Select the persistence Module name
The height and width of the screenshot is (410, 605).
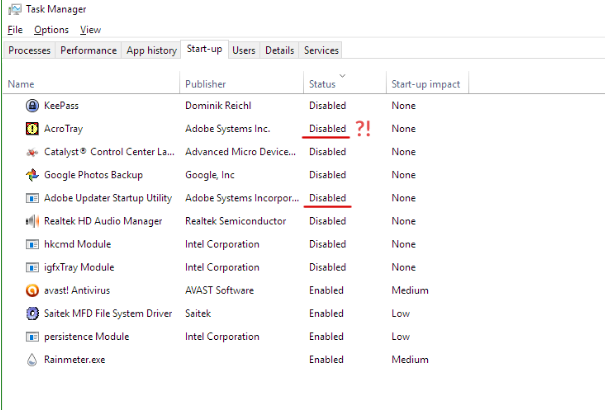pyautogui.click(x=86, y=337)
